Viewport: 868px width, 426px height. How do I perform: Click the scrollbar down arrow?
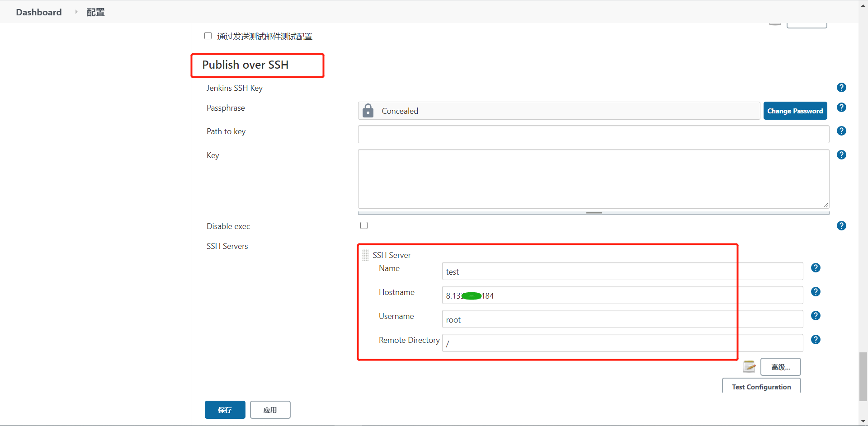tap(863, 421)
